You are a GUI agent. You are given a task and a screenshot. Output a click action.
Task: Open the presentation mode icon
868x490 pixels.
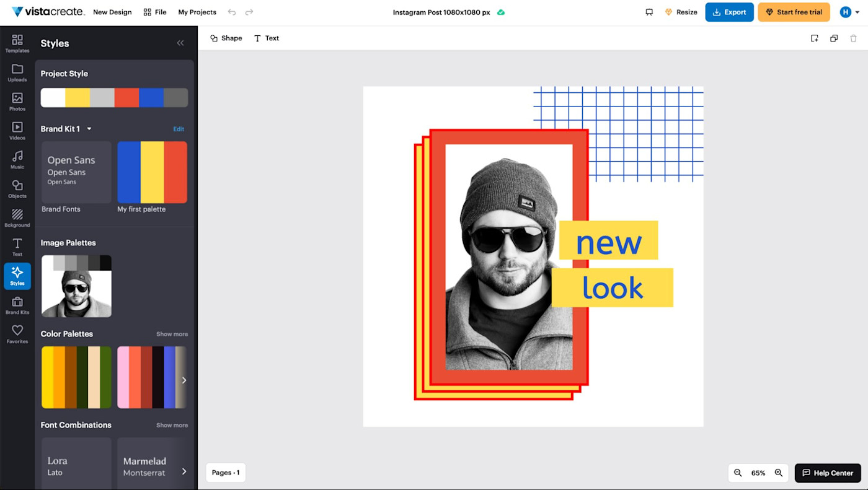[x=649, y=12]
